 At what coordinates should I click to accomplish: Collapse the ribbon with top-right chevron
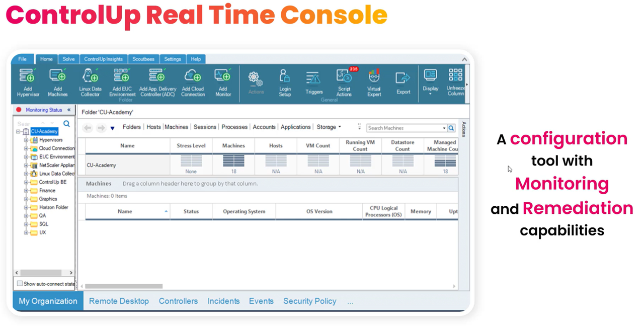point(464,59)
